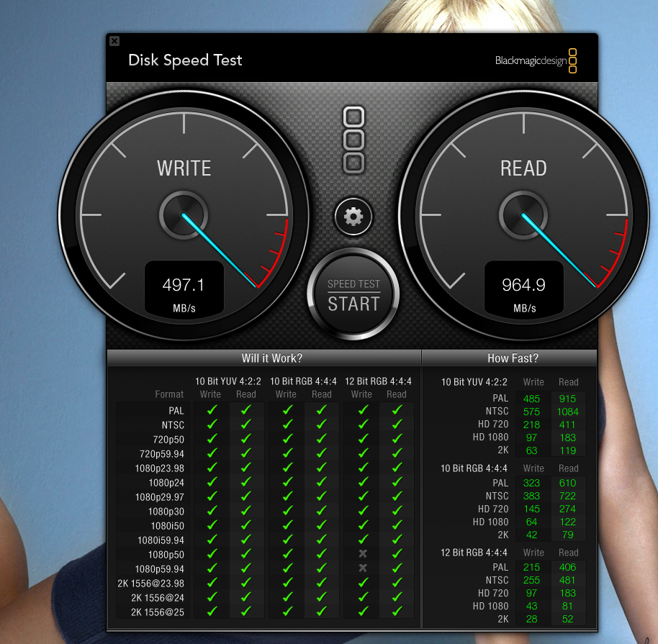Click the 1080p59.94 format row label

[x=160, y=569]
